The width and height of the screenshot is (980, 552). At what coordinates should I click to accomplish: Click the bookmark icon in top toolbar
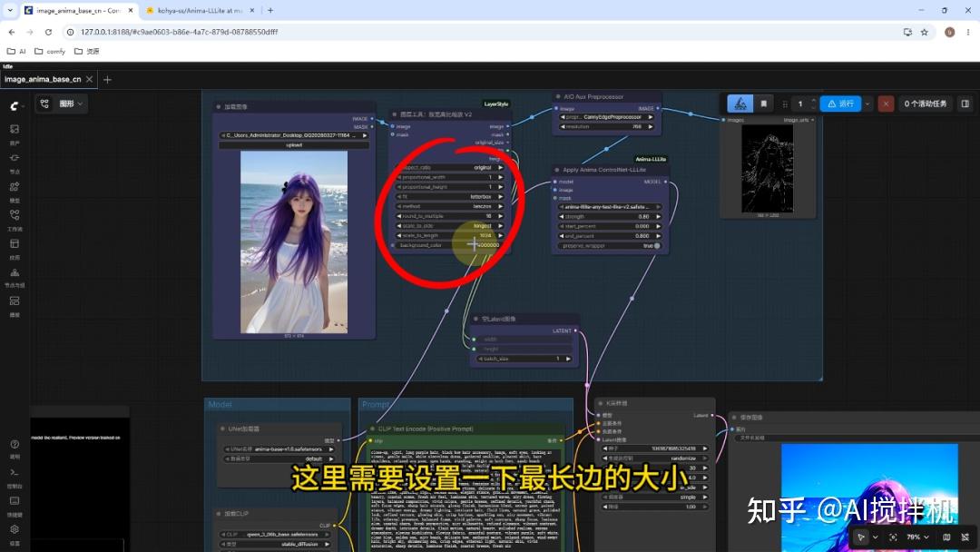[x=764, y=103]
